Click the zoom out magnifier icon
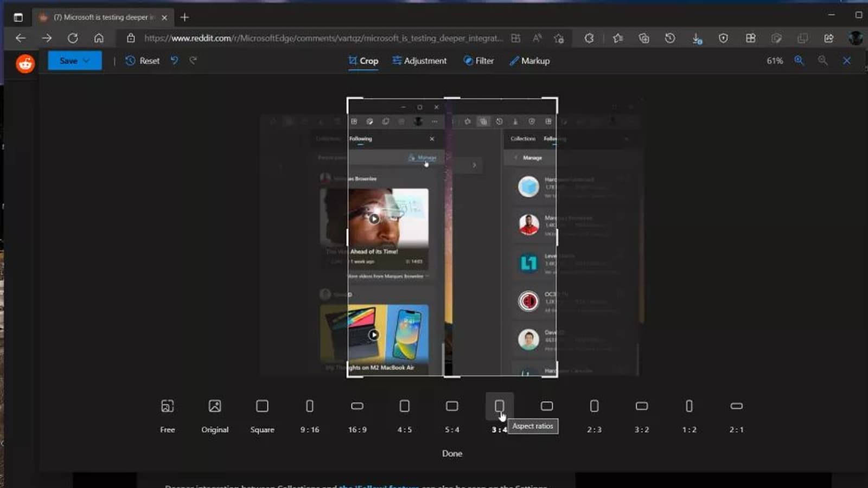The image size is (868, 488). (x=823, y=61)
